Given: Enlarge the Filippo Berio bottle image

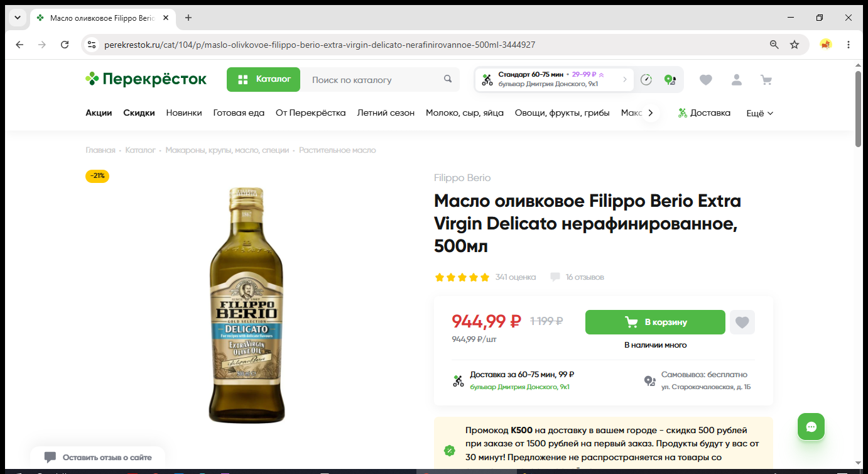Looking at the screenshot, I should pos(246,305).
